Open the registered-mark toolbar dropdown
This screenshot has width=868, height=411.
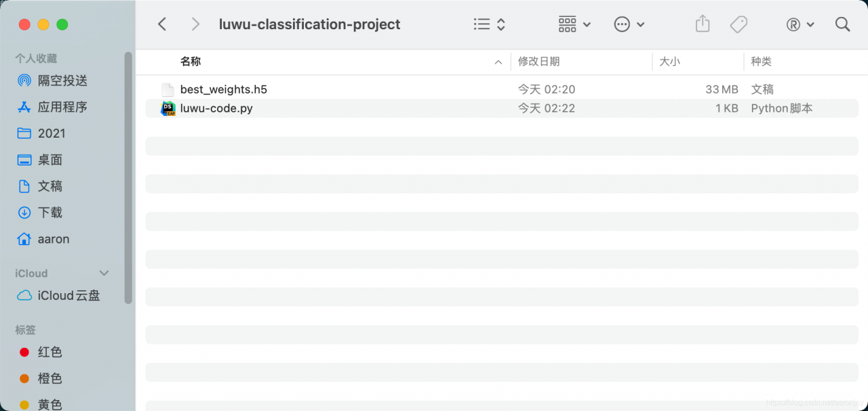[800, 24]
